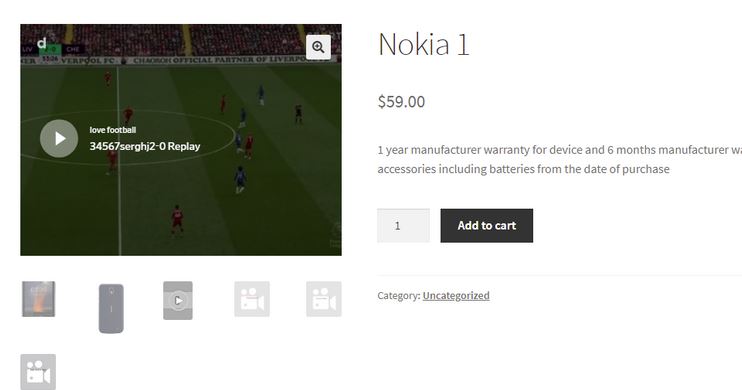
Task: Select the thumbnail with the play symbol
Action: click(178, 301)
